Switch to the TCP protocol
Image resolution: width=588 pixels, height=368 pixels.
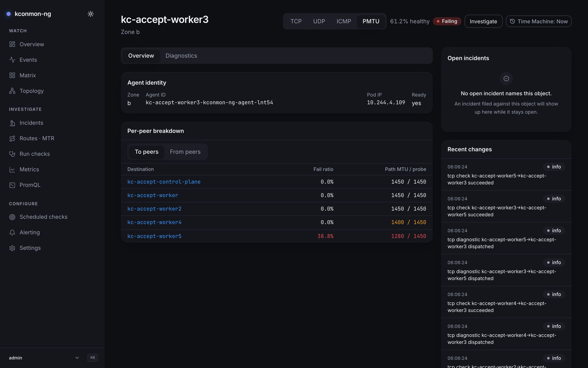(296, 21)
